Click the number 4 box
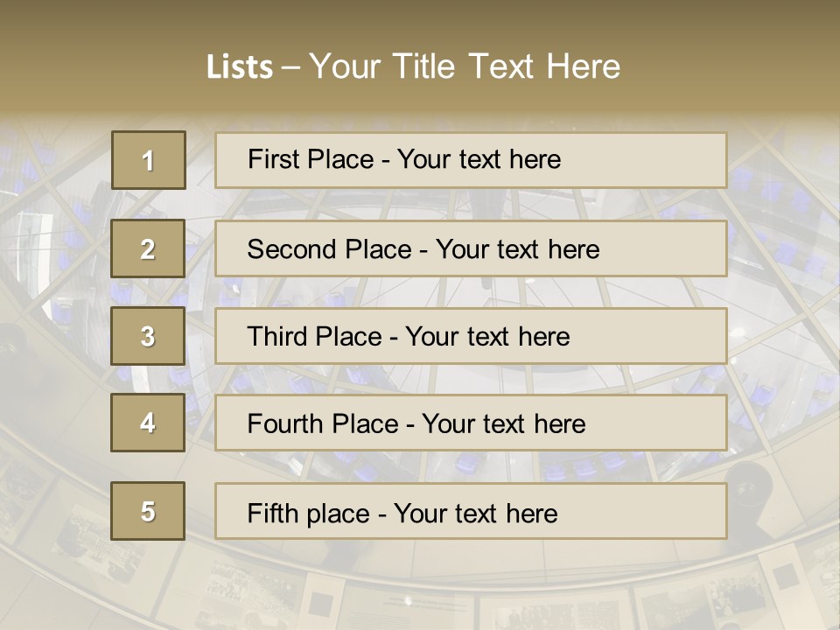Viewport: 840px width, 630px height. point(148,423)
